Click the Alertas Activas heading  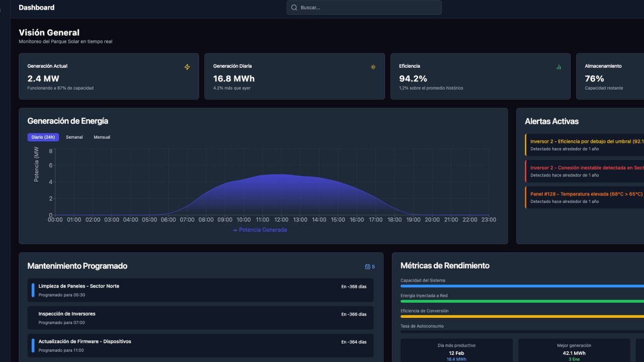pos(551,121)
